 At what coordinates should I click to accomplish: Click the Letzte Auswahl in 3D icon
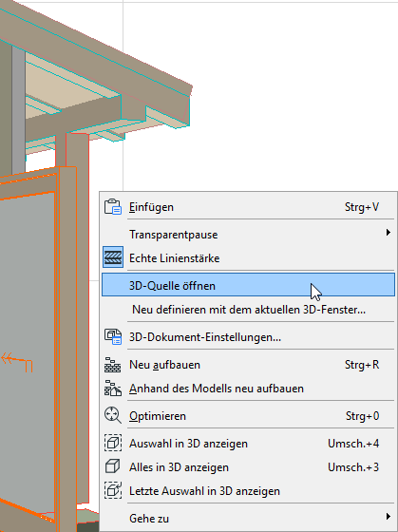click(113, 490)
